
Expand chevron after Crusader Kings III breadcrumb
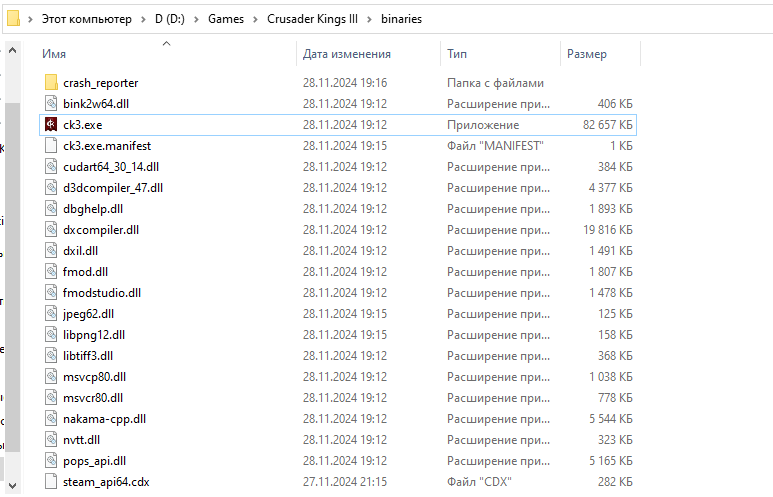point(369,19)
